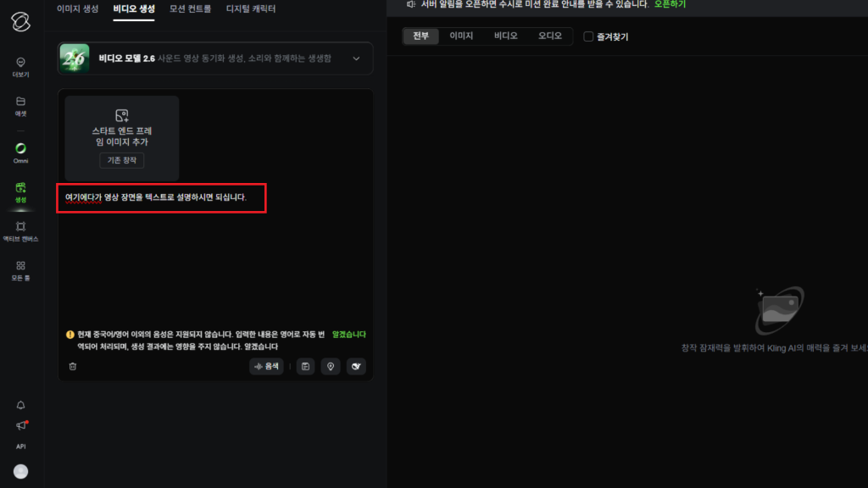
Task: Open the API section in sidebar
Action: click(20, 447)
